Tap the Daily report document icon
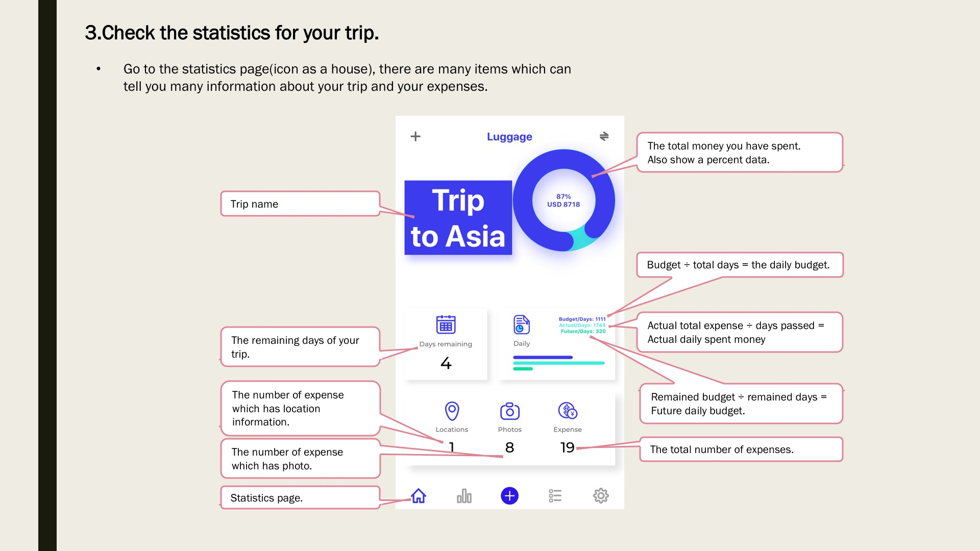980x551 pixels. 521,324
